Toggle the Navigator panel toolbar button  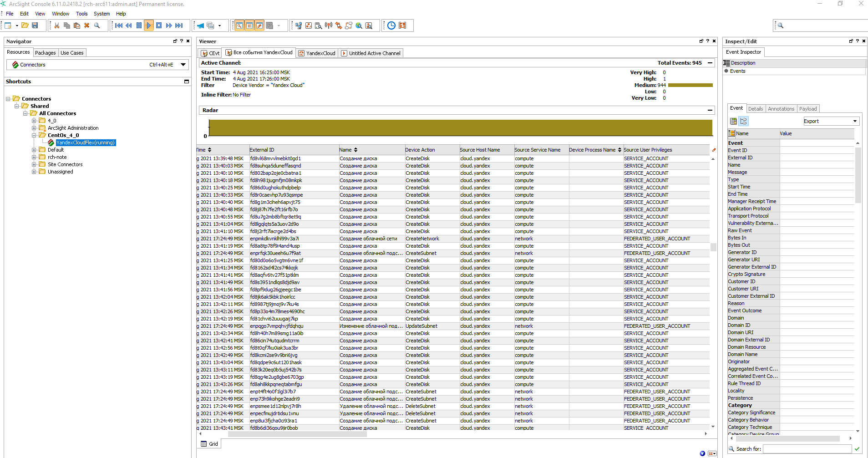pos(239,25)
